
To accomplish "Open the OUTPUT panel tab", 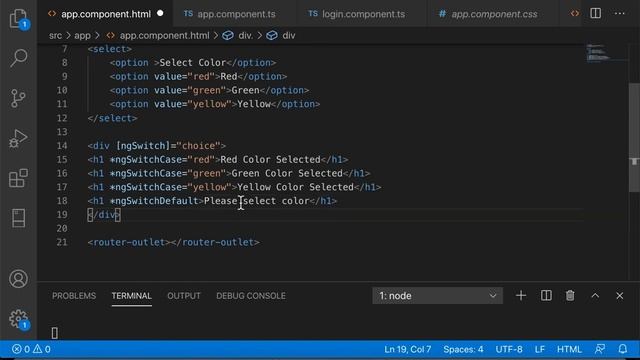I will (x=184, y=296).
